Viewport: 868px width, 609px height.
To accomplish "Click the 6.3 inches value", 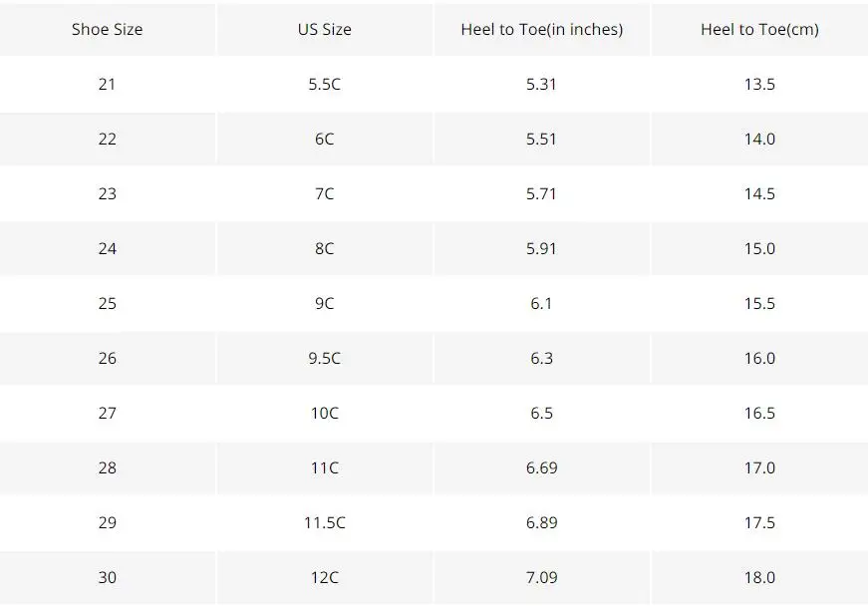I will (541, 358).
